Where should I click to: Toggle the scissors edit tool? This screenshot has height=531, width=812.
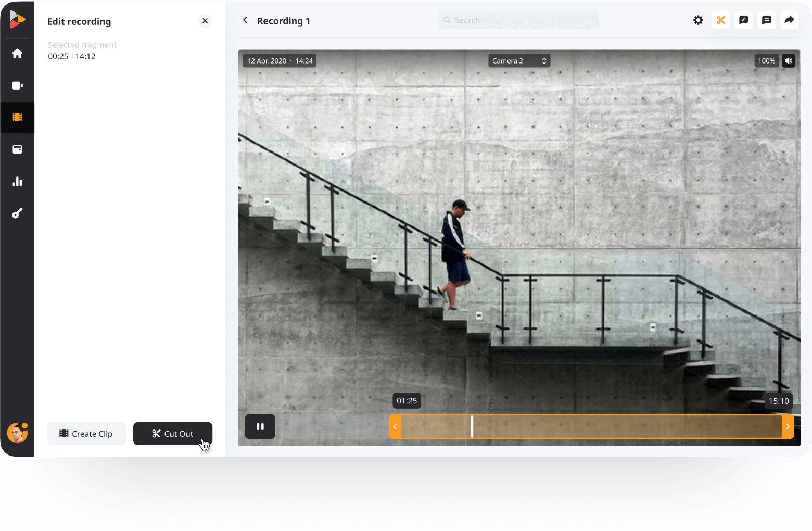pos(721,20)
